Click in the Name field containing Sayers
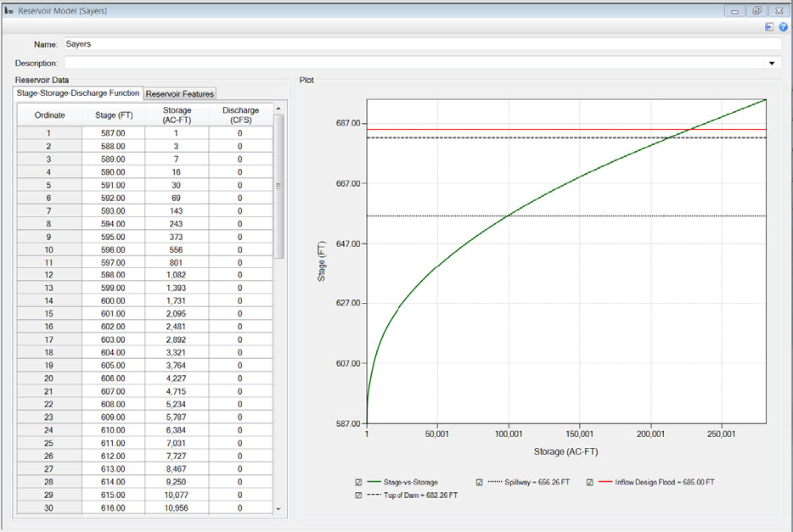Image resolution: width=793 pixels, height=532 pixels. [x=170, y=44]
